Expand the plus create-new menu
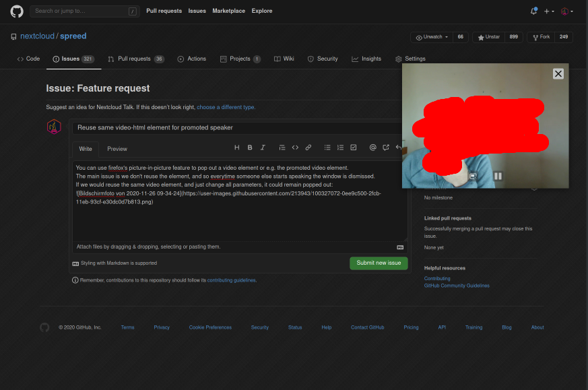The width and height of the screenshot is (588, 390). (x=549, y=11)
